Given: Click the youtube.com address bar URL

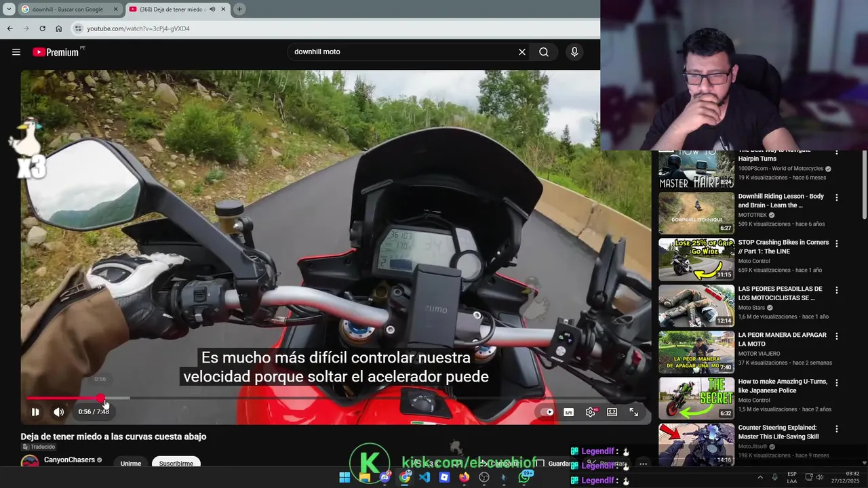Looking at the screenshot, I should click(138, 28).
